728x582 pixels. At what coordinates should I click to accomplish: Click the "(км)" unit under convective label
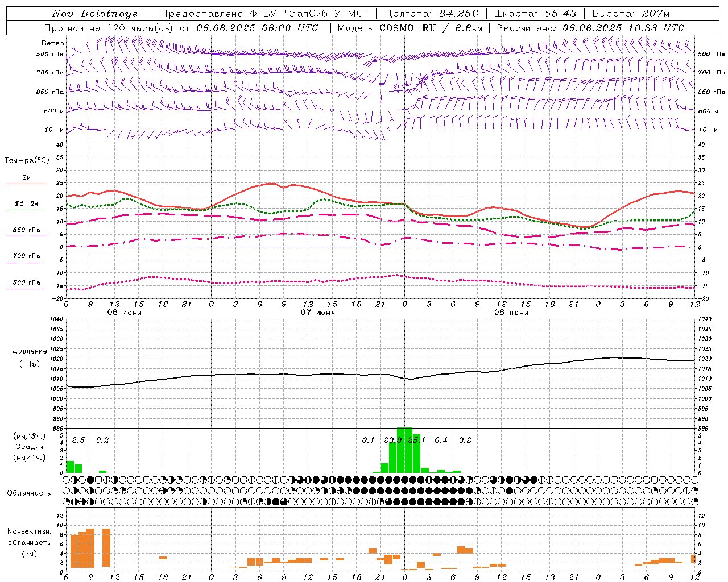point(30,554)
